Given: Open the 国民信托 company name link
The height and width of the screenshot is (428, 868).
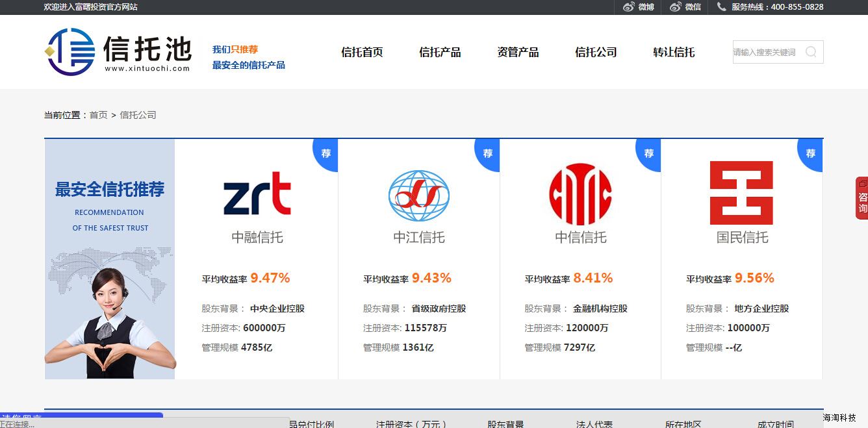Looking at the screenshot, I should [x=742, y=238].
